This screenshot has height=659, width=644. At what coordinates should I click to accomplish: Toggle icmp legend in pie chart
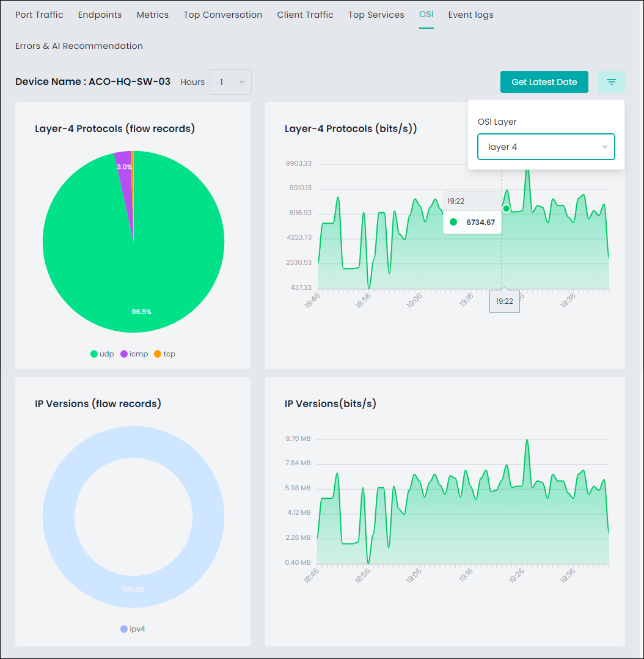pos(134,354)
